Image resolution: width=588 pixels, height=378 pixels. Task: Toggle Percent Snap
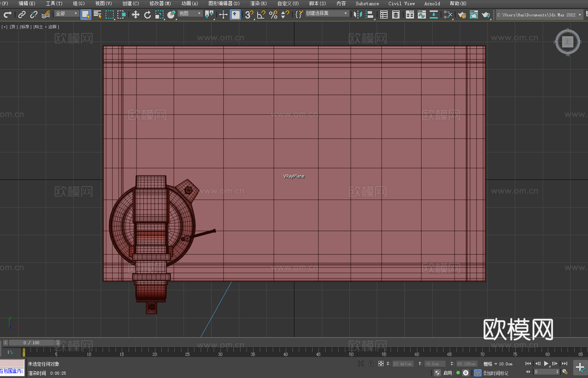(273, 14)
